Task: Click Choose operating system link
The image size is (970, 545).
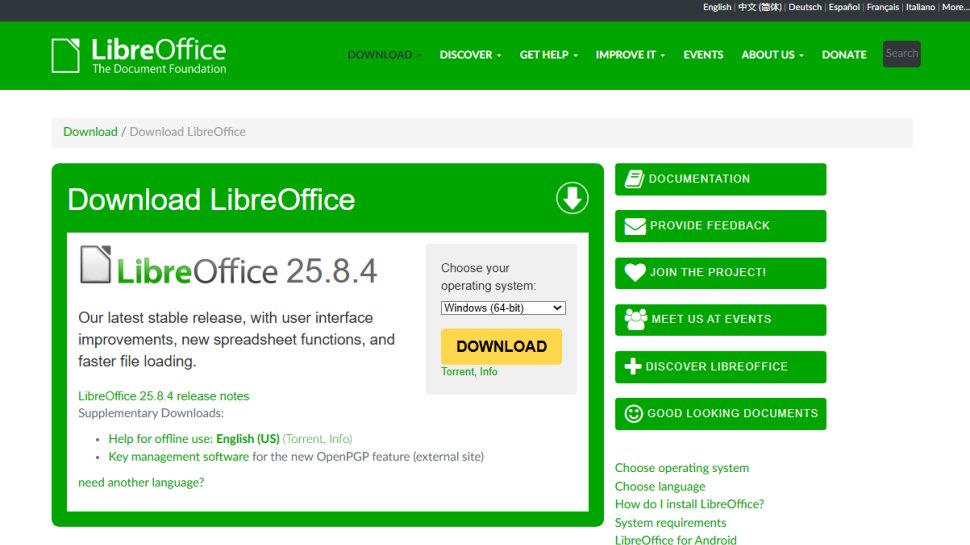Action: 682,468
